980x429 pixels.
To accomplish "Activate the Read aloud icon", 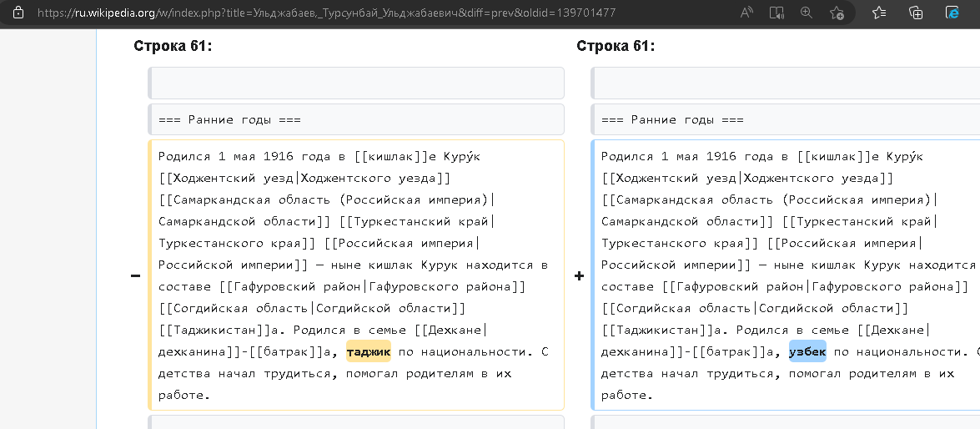I will [746, 13].
